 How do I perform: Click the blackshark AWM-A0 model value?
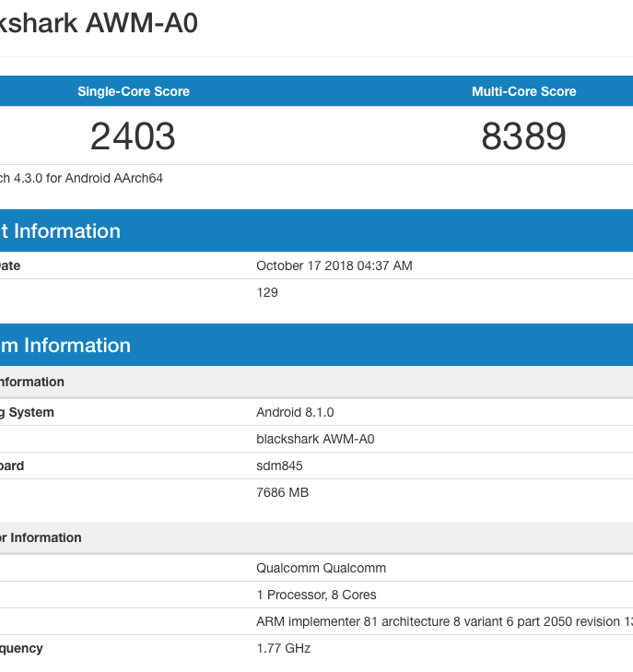pos(315,439)
